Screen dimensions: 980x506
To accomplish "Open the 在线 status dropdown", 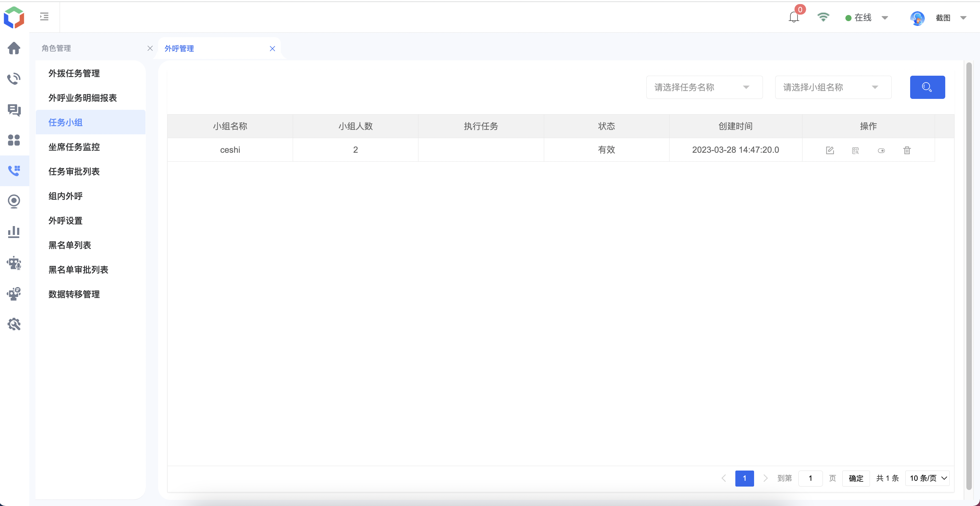I will [867, 17].
